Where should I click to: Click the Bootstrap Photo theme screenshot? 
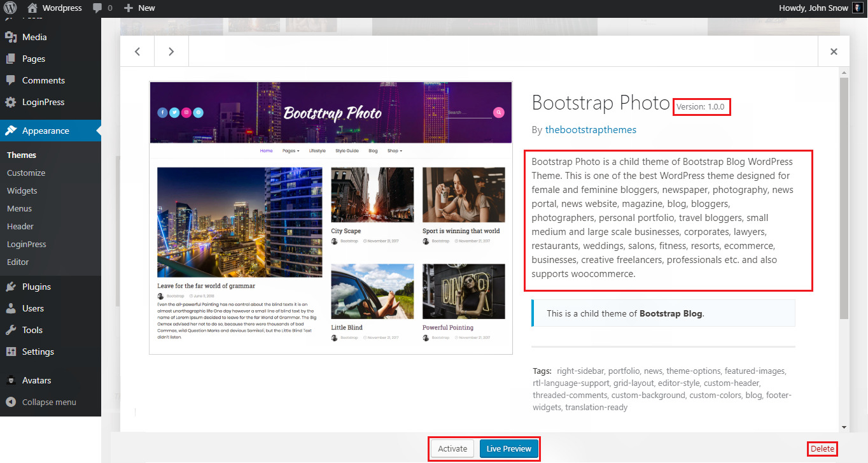click(331, 218)
